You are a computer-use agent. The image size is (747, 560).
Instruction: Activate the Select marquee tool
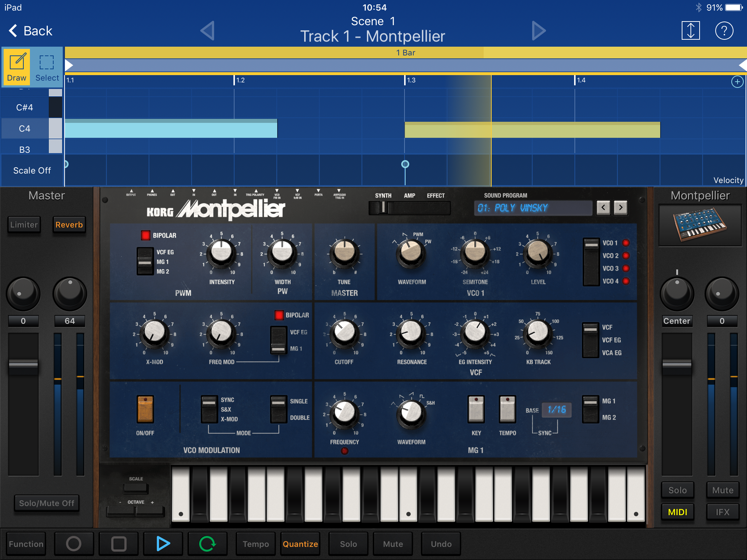point(47,67)
